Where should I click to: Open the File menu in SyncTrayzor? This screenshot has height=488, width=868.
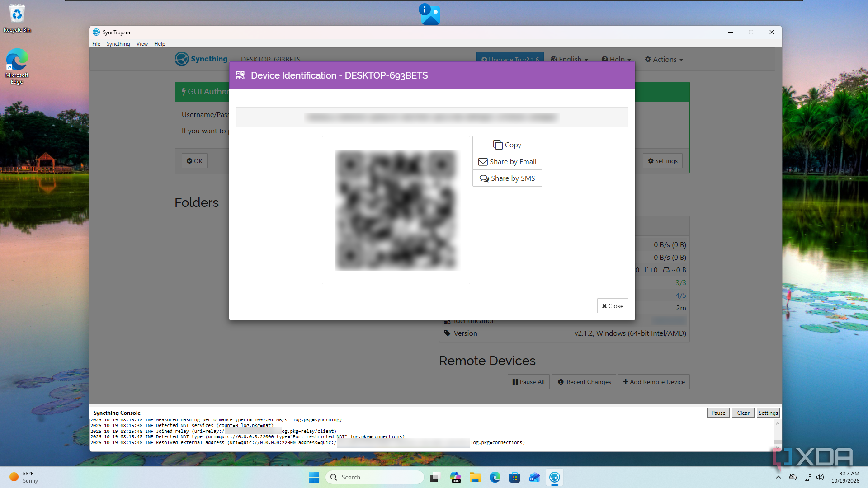point(96,44)
